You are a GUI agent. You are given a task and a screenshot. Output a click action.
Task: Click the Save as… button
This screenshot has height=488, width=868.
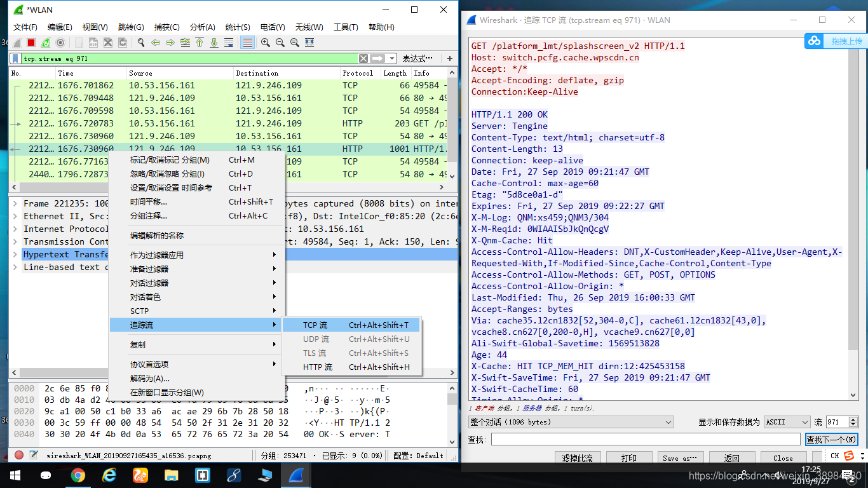point(681,457)
